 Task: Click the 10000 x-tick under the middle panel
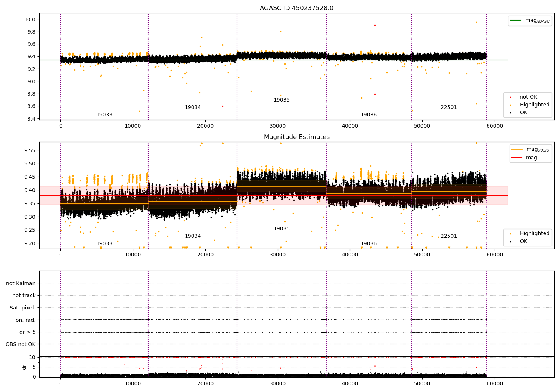(133, 255)
